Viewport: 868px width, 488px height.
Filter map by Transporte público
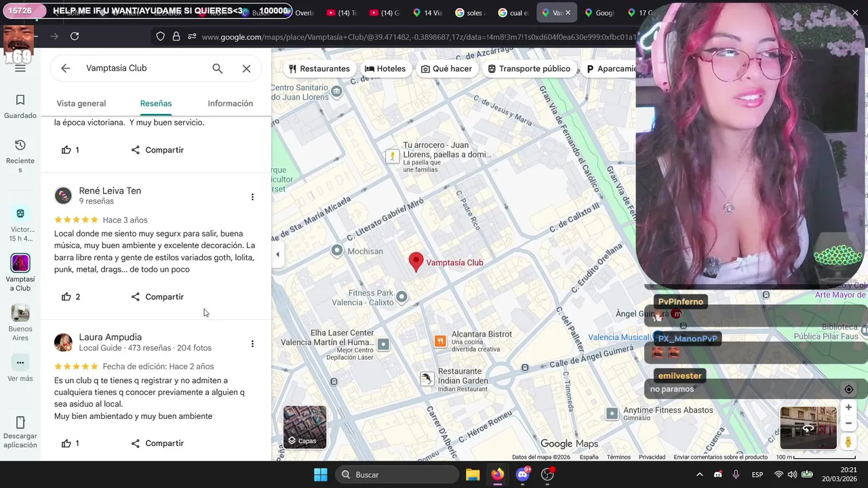click(530, 68)
